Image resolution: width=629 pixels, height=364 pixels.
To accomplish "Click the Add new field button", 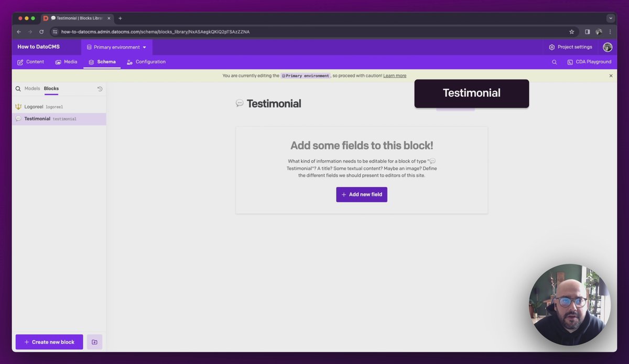I will 362,194.
